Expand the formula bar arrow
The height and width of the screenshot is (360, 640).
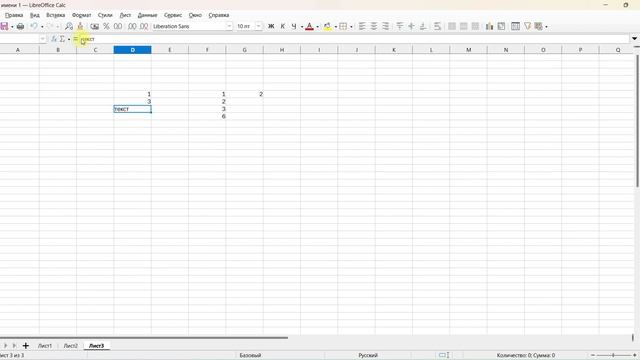point(634,39)
